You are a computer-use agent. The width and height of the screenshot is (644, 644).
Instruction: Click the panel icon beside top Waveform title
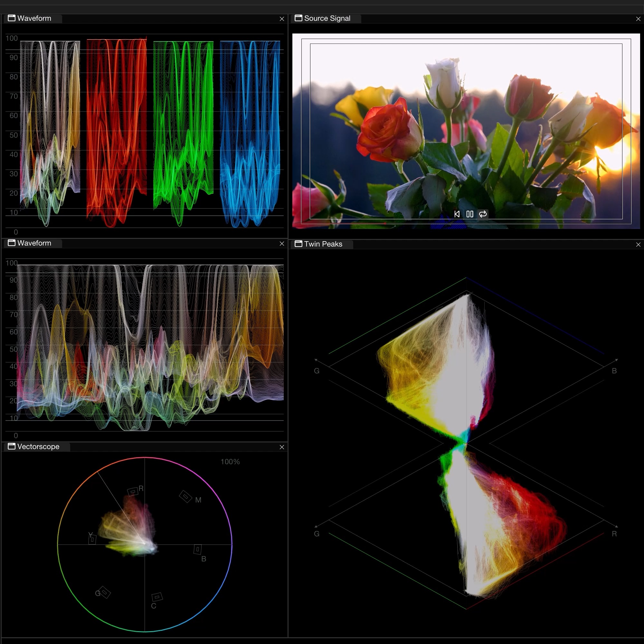coord(12,18)
